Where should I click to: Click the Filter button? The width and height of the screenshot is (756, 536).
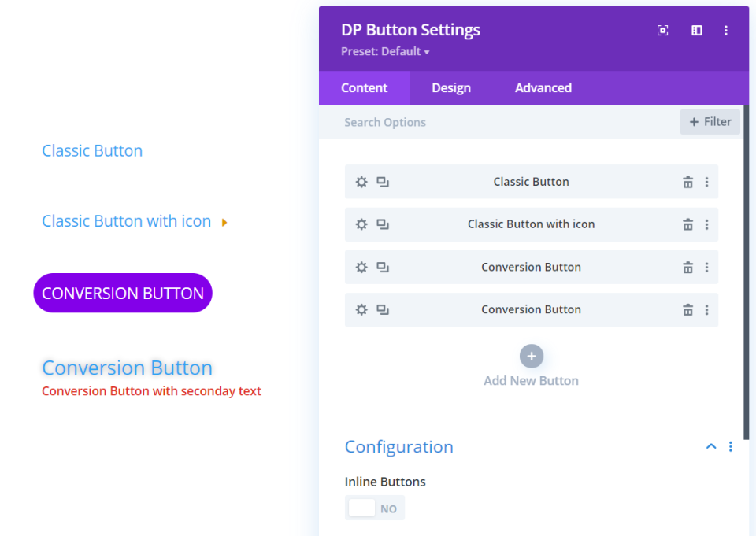[710, 122]
